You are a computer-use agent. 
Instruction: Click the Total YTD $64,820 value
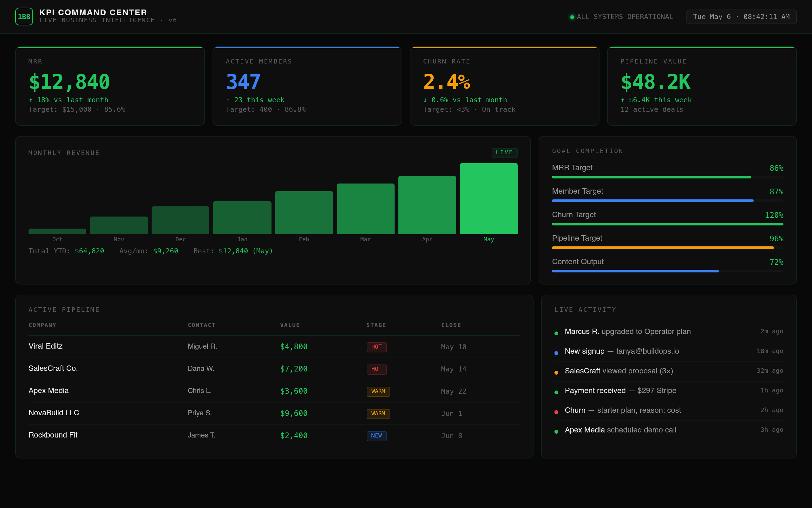point(89,251)
